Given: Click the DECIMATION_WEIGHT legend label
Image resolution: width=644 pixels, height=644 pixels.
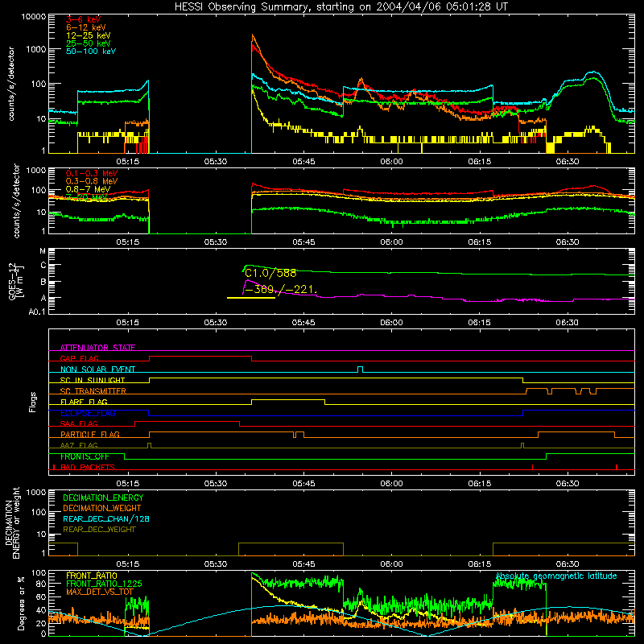Looking at the screenshot, I should (102, 508).
